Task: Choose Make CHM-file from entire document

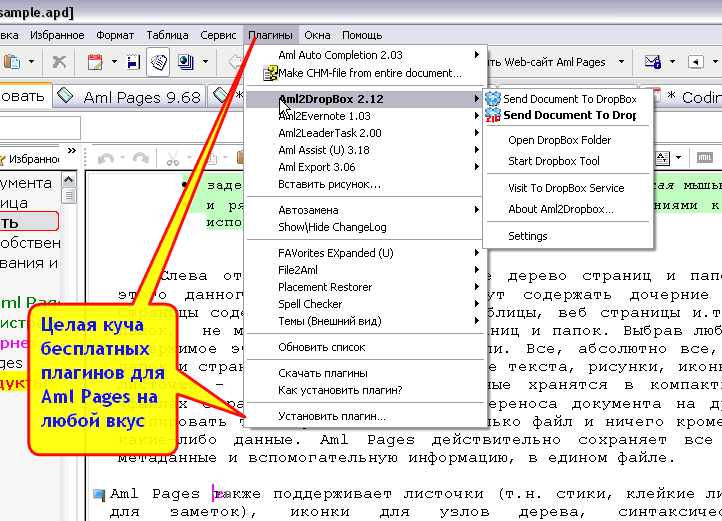Action: (366, 73)
